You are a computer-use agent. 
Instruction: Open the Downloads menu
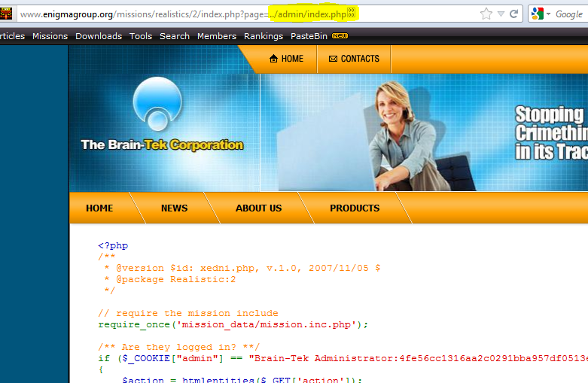pos(99,36)
